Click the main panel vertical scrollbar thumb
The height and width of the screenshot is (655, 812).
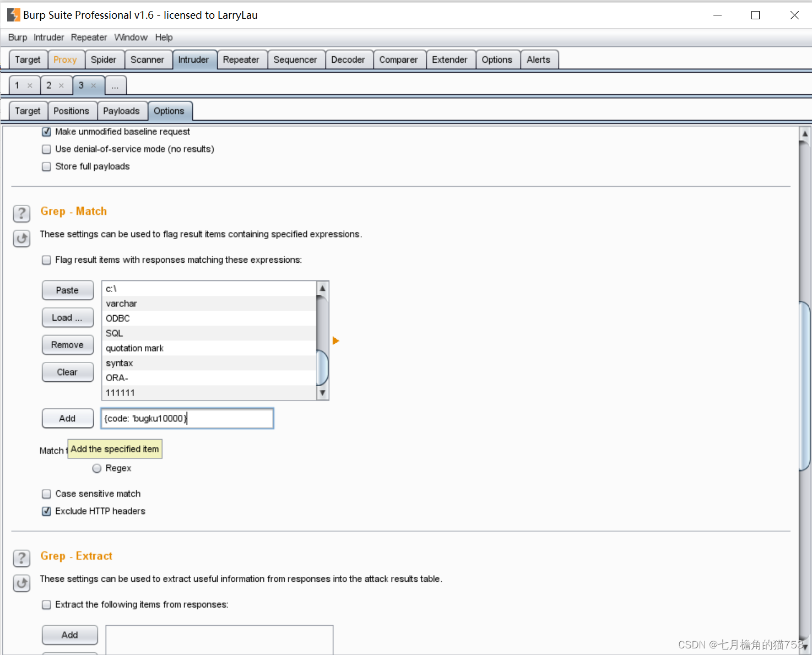805,386
